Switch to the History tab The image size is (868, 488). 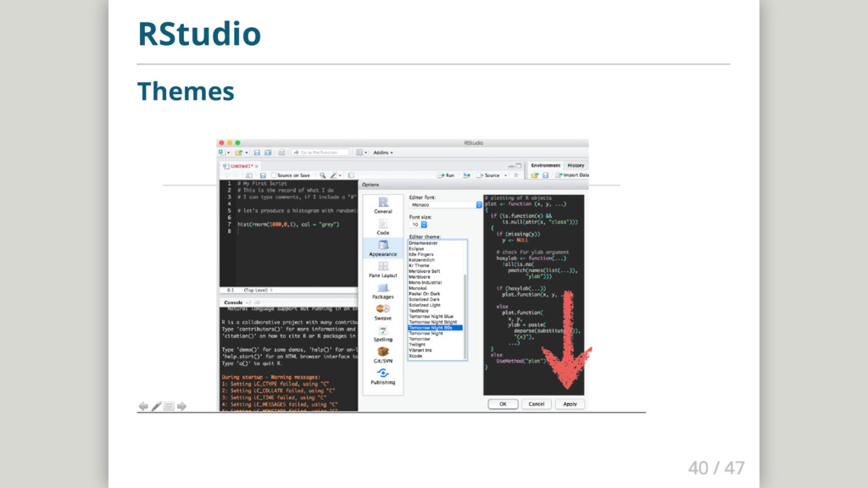pyautogui.click(x=576, y=165)
